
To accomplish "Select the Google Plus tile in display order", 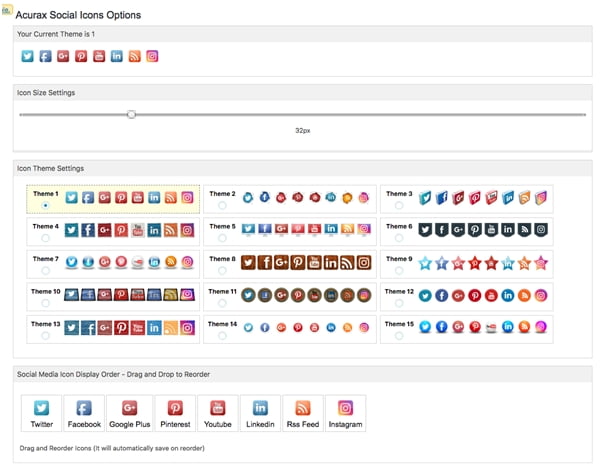I will (x=130, y=413).
